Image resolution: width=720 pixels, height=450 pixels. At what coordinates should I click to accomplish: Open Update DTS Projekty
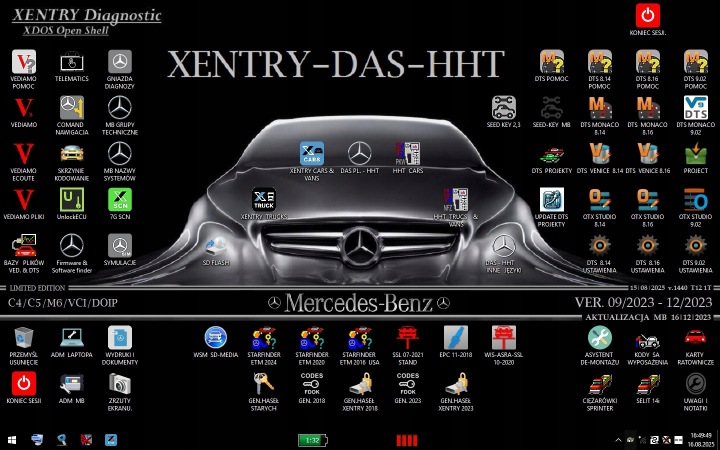tap(551, 200)
